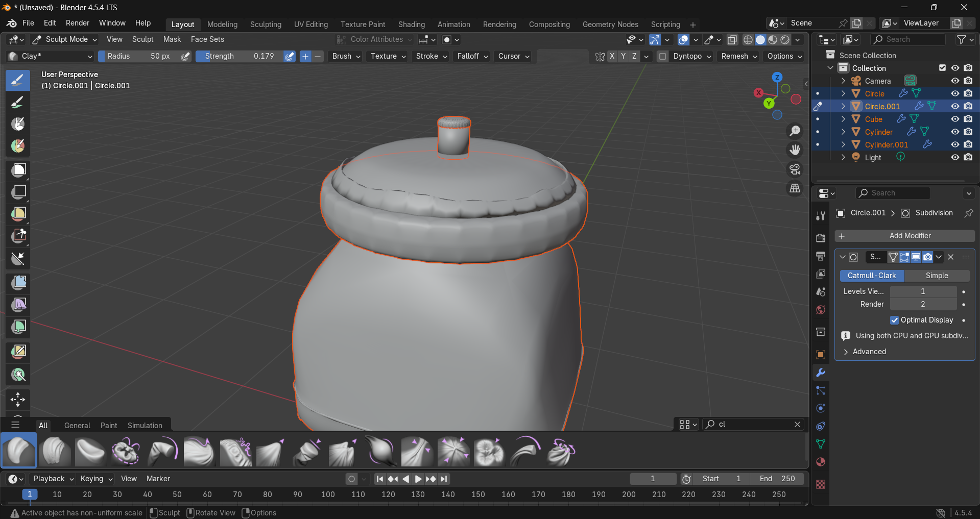The image size is (980, 519).
Task: Select the Simple subdivision type button
Action: click(x=937, y=276)
